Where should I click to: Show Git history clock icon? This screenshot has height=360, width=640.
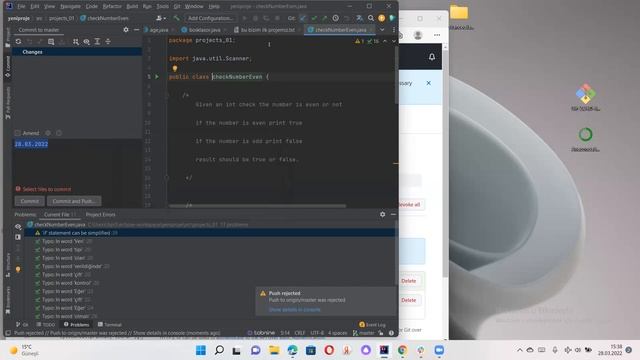(x=336, y=18)
